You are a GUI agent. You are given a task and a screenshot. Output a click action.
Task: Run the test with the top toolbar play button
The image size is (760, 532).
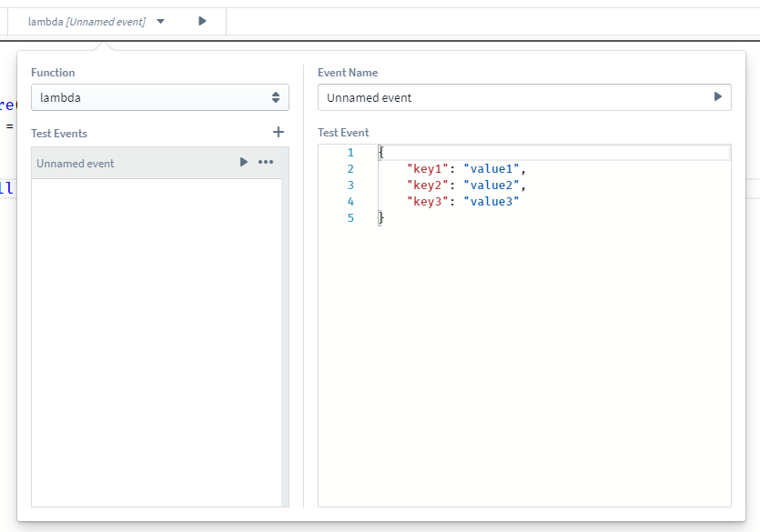[202, 21]
